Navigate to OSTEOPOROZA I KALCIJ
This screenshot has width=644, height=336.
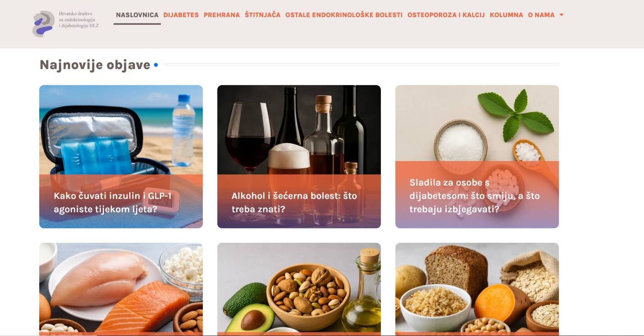pos(446,15)
